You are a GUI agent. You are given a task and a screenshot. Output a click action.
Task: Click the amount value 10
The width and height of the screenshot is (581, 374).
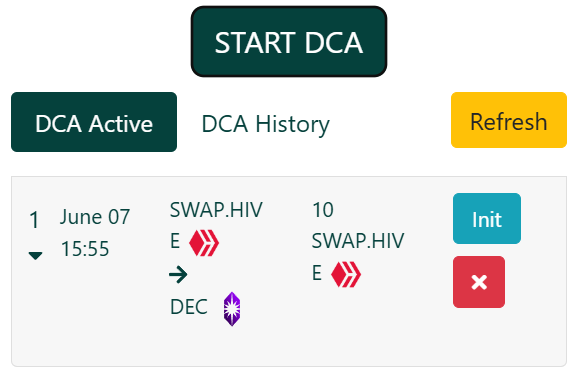[x=323, y=210]
